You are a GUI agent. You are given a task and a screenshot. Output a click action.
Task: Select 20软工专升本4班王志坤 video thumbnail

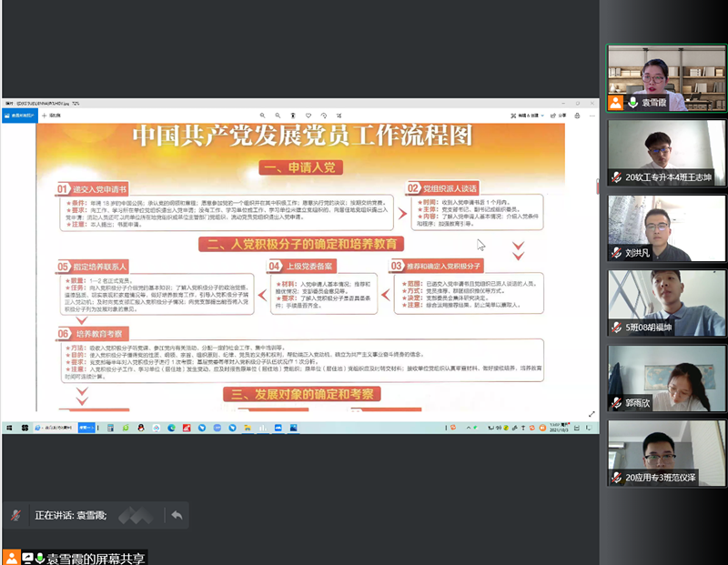click(666, 153)
